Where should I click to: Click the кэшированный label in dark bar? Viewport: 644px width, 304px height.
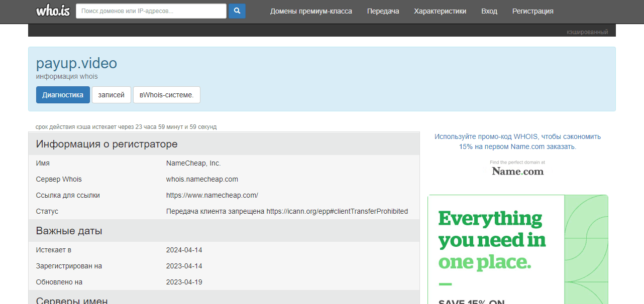tap(587, 32)
